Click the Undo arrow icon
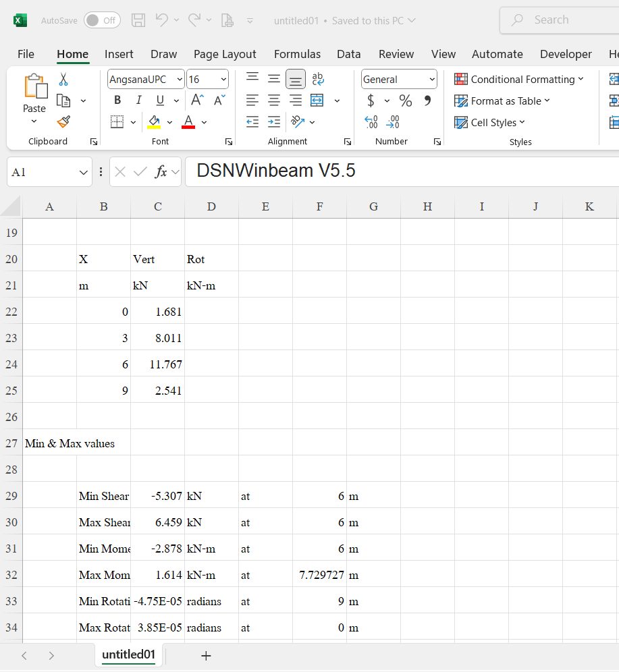Screen dimensions: 619x672 tap(161, 20)
